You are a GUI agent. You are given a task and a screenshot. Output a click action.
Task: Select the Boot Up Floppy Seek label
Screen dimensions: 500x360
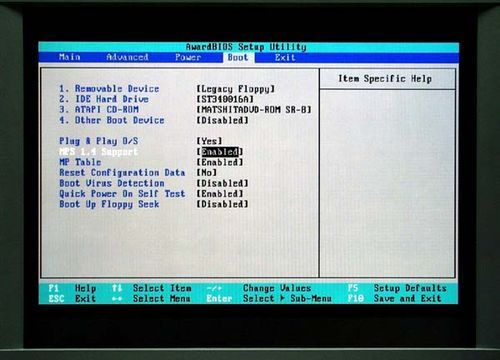click(109, 204)
